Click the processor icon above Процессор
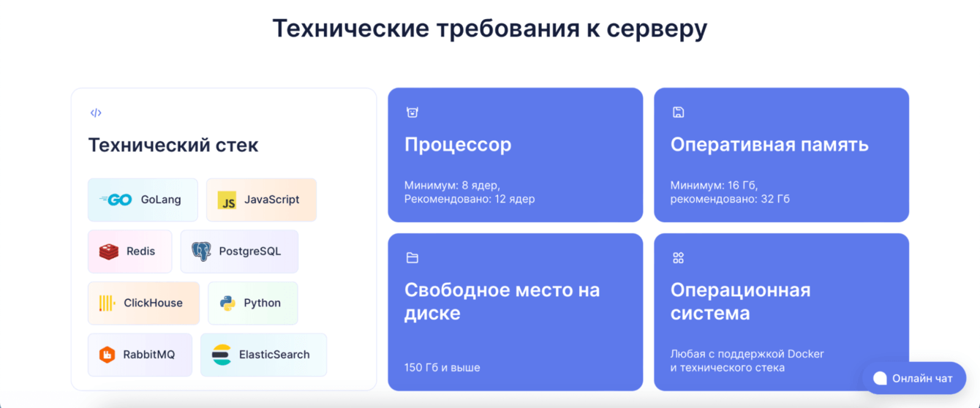 tap(412, 112)
